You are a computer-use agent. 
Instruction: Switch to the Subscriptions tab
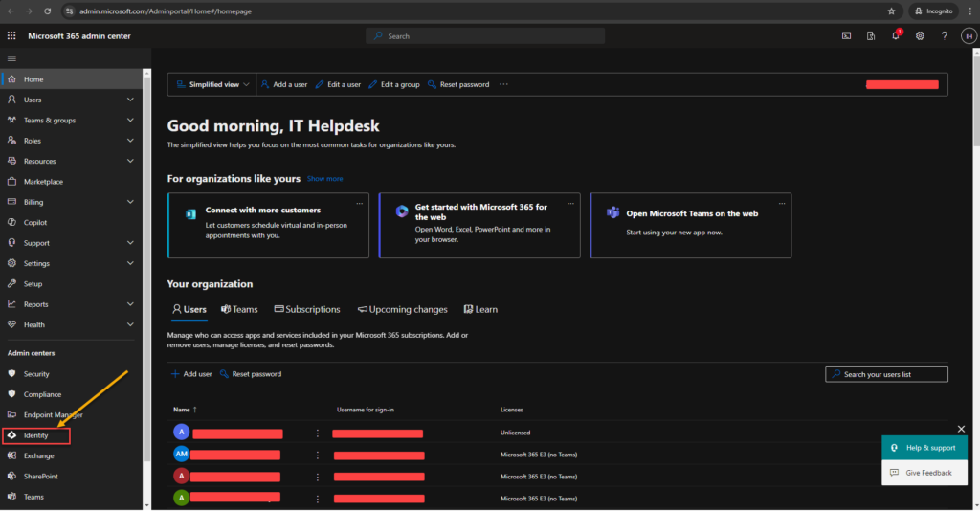click(x=307, y=309)
